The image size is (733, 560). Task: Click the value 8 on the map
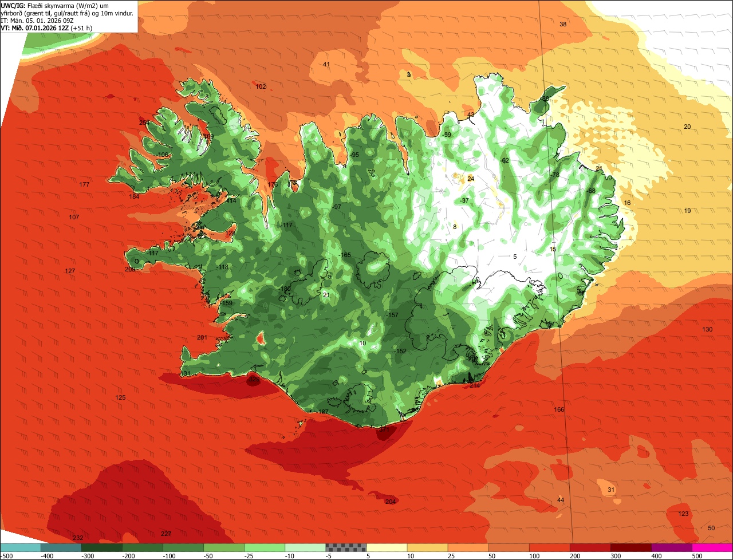pyautogui.click(x=455, y=227)
